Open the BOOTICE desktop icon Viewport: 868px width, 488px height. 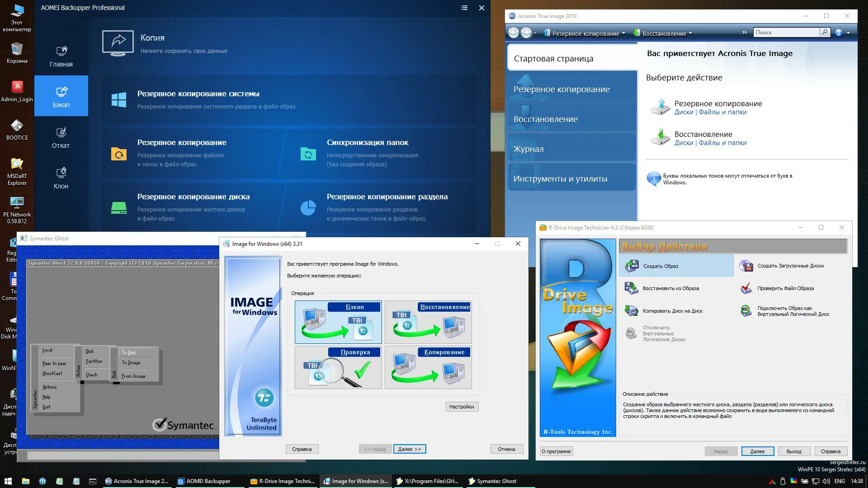tap(17, 130)
